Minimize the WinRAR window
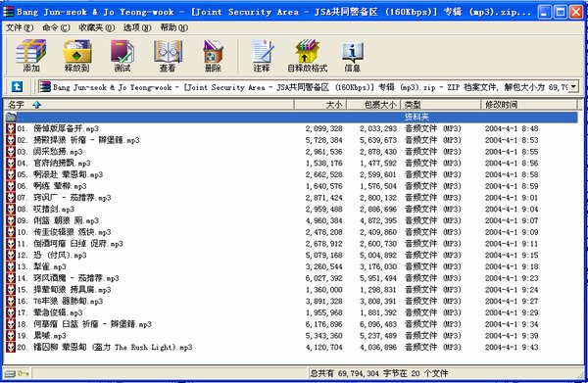This screenshot has width=588, height=383. point(544,13)
